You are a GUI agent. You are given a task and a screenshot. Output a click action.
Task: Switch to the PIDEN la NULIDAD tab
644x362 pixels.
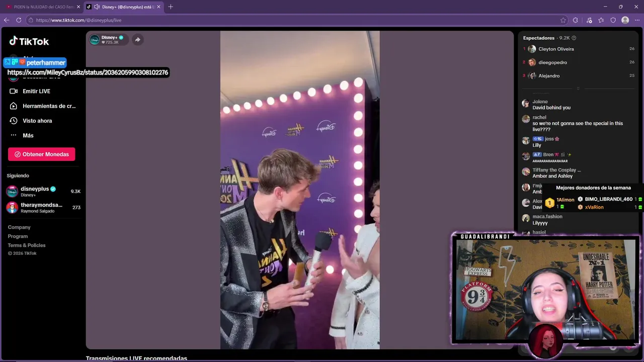tap(43, 7)
